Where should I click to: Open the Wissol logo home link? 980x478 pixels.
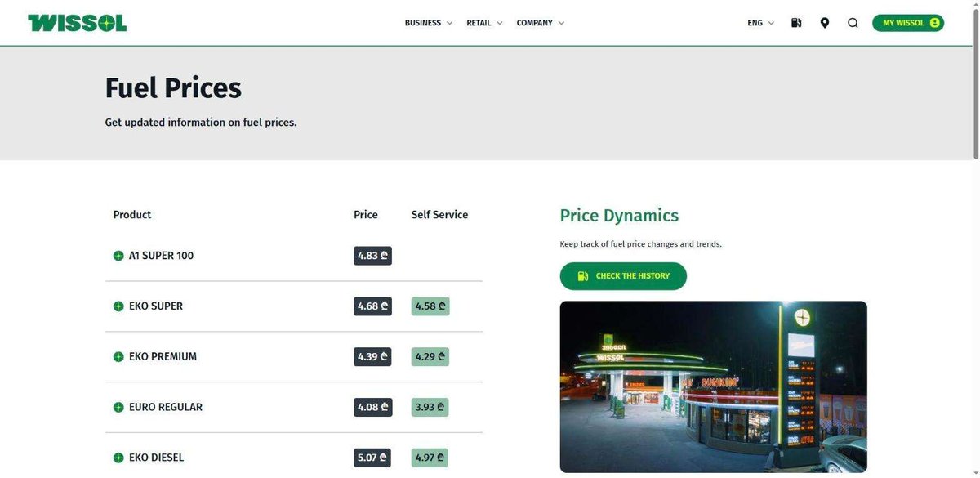[78, 23]
